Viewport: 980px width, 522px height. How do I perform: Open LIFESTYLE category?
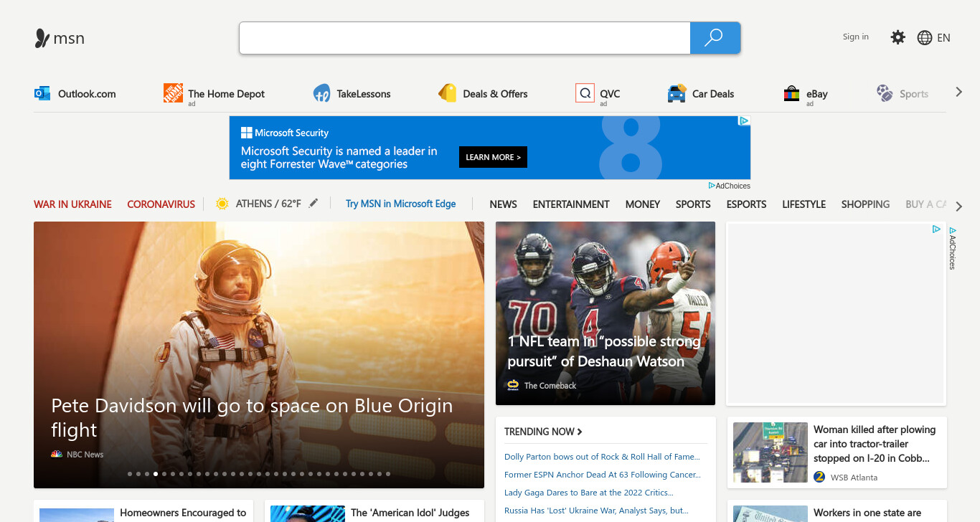804,204
